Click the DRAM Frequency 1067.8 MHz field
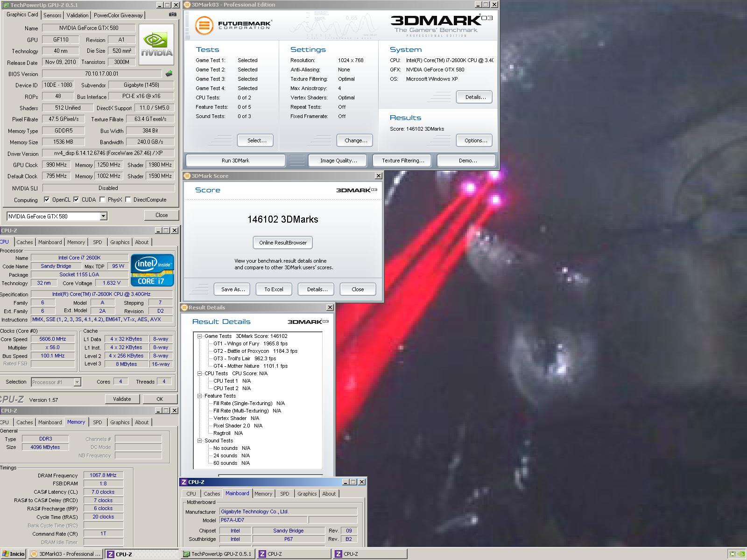747x560 pixels. click(x=103, y=475)
